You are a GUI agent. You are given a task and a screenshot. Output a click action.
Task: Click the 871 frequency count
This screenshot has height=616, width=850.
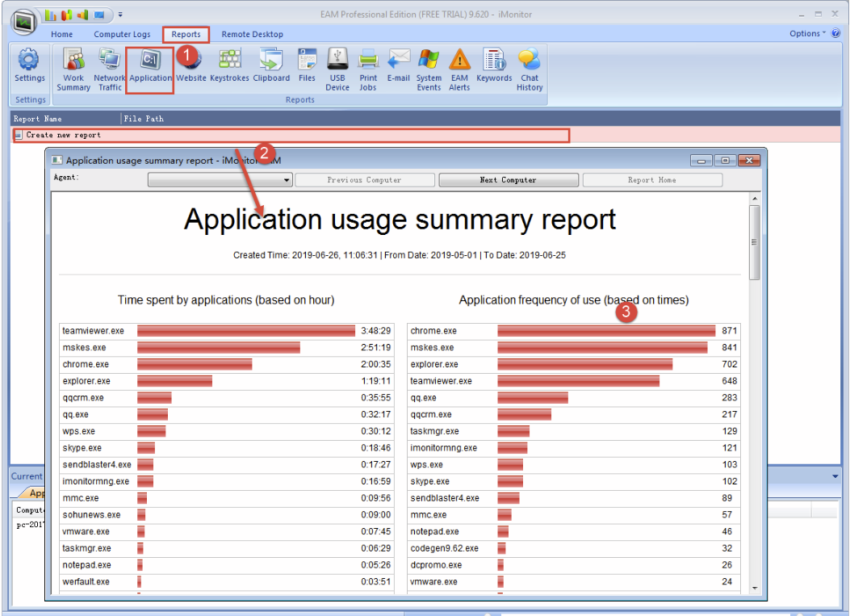(729, 331)
